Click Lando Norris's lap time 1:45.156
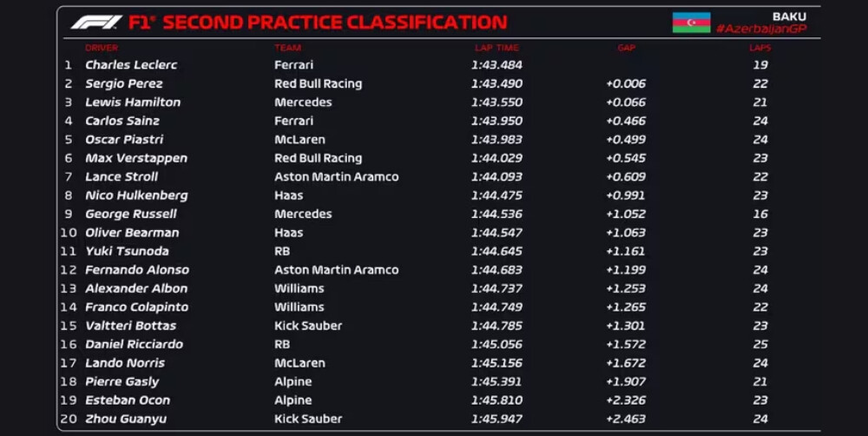Image resolution: width=868 pixels, height=436 pixels. (x=496, y=363)
